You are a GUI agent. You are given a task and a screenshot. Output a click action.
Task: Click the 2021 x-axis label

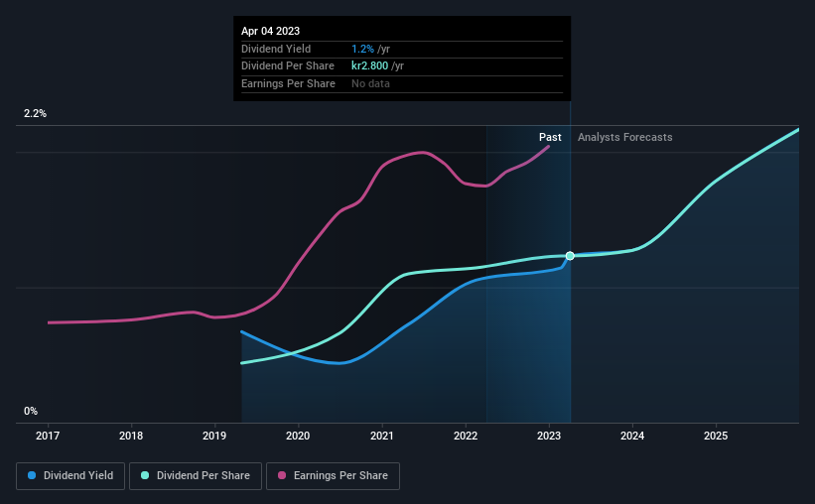382,436
